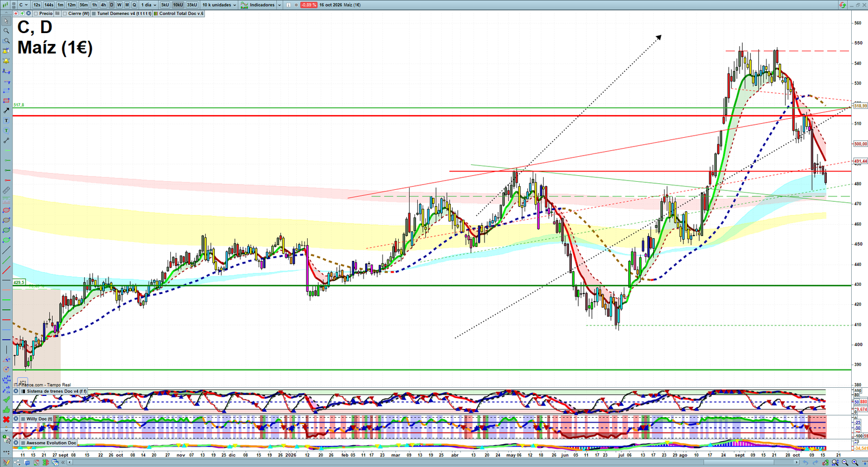The height and width of the screenshot is (467, 868).
Task: Toggle the Precio checkbox
Action: point(36,14)
